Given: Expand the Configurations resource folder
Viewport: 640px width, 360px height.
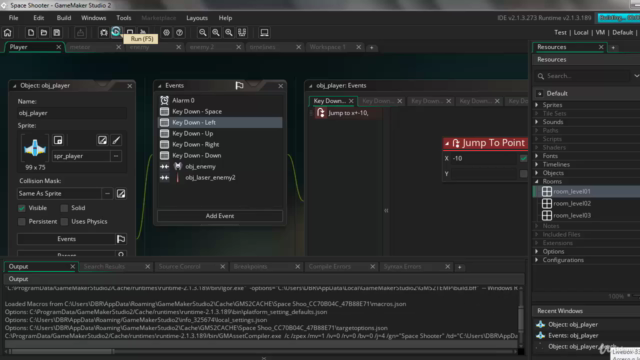Looking at the screenshot, I should pyautogui.click(x=537, y=260).
